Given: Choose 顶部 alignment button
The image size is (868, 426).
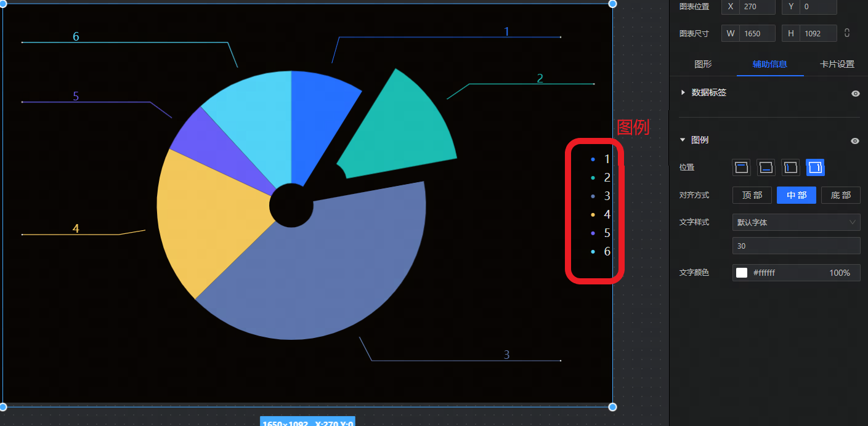Looking at the screenshot, I should click(x=752, y=195).
